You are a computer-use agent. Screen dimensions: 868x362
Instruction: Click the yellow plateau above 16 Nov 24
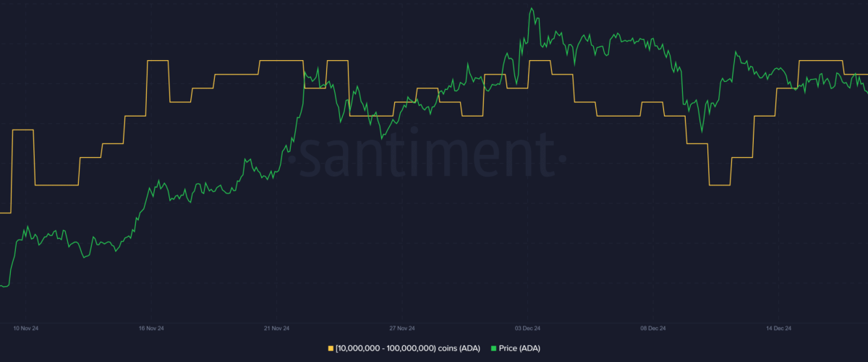click(158, 61)
